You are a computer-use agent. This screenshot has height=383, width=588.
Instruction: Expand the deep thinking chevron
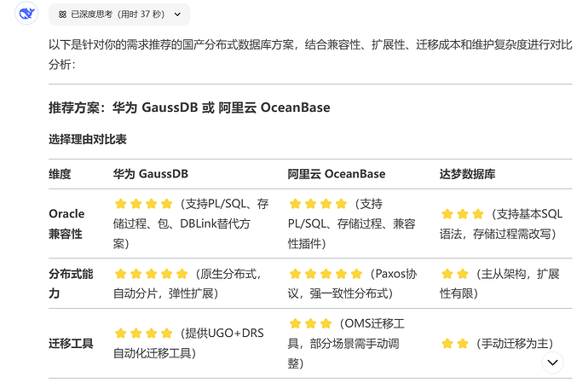click(x=177, y=15)
